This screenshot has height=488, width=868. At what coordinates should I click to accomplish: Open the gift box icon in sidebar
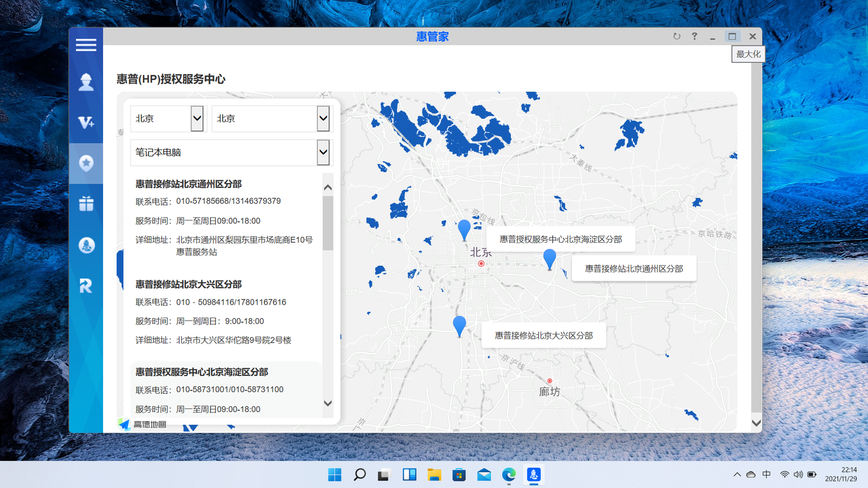click(x=86, y=203)
